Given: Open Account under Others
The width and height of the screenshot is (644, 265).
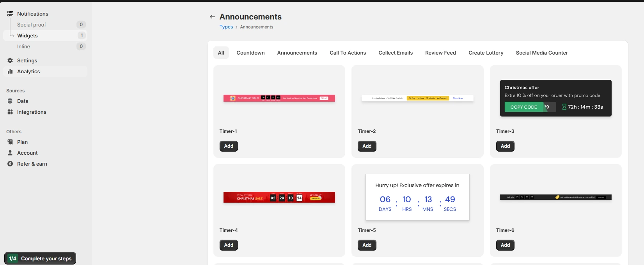Looking at the screenshot, I should click(x=27, y=153).
